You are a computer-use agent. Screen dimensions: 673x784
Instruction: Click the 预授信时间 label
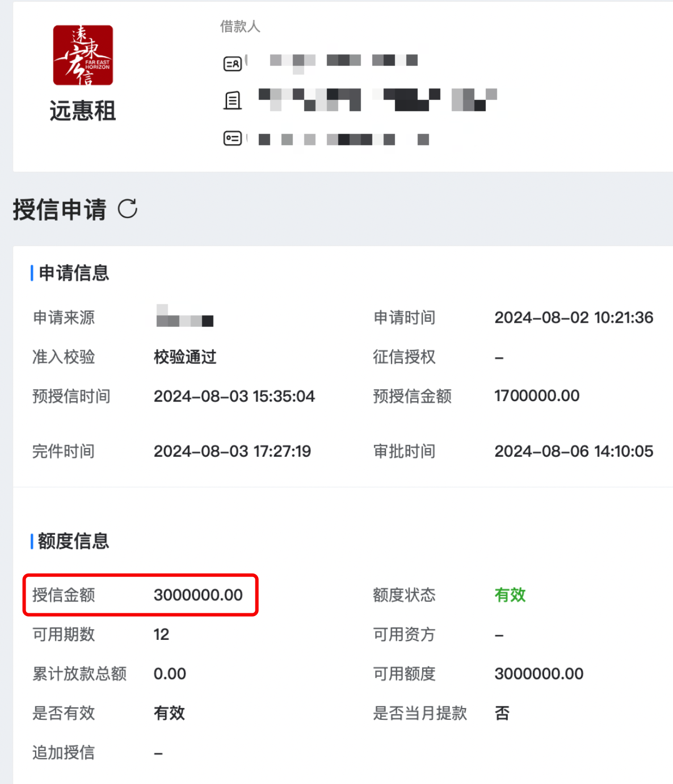pyautogui.click(x=71, y=396)
